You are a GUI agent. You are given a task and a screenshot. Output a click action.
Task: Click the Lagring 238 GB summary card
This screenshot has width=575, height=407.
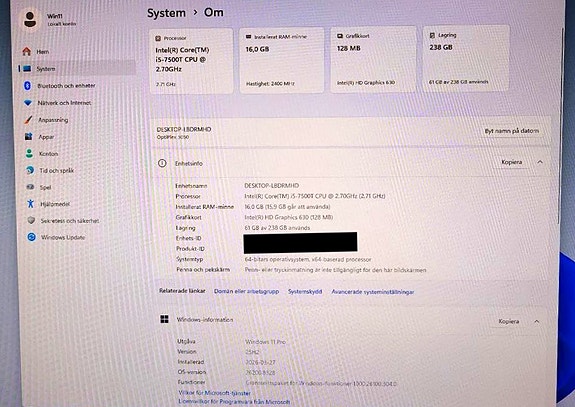point(466,58)
